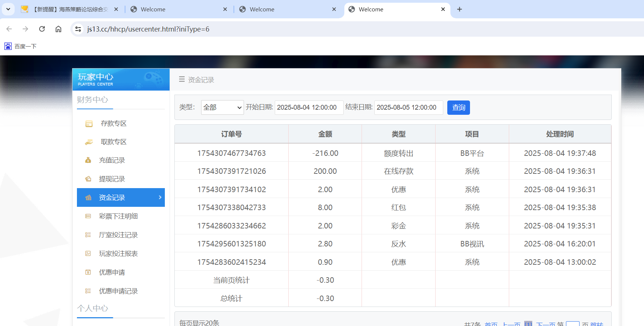Expand the tab list chevron at top-left
The width and height of the screenshot is (644, 326).
pos(8,9)
